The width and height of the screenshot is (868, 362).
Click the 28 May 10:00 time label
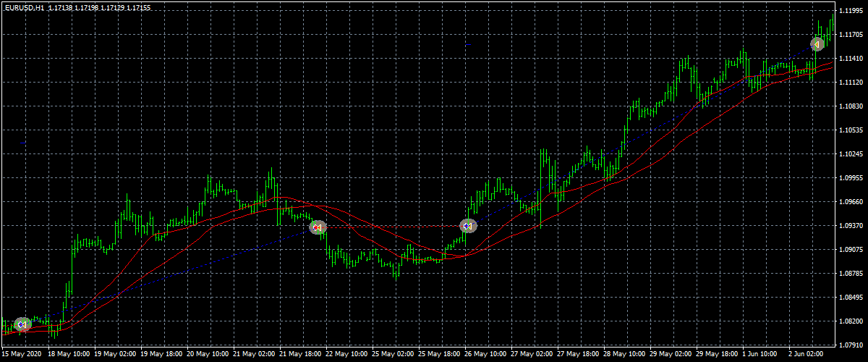[x=624, y=355]
